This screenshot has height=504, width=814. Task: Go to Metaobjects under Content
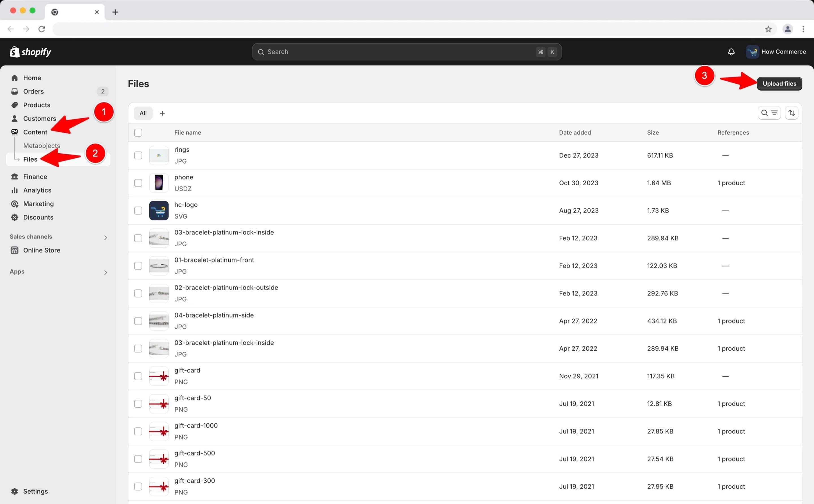tap(42, 146)
